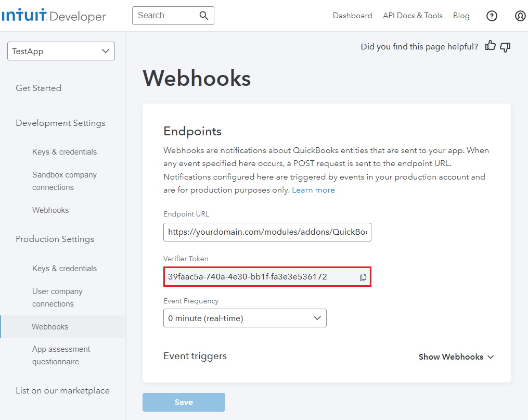Click 'Did you find this page helpful?' text
The width and height of the screenshot is (528, 420).
pos(419,47)
